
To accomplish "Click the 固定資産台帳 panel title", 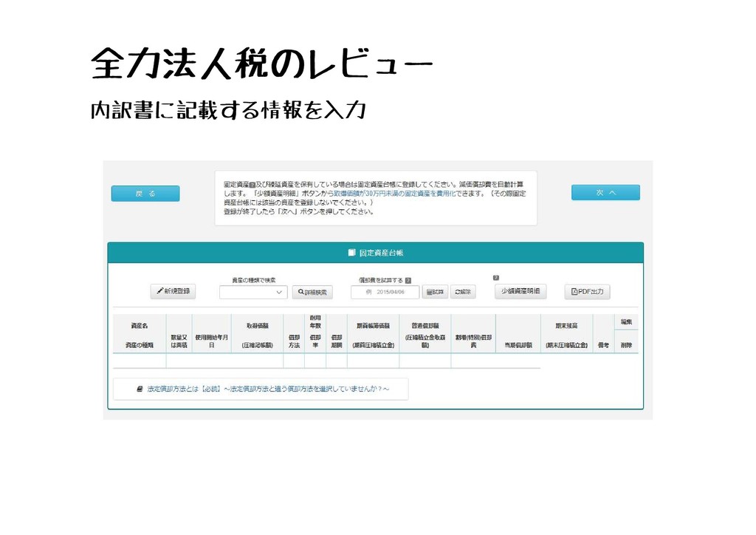I will click(x=381, y=253).
